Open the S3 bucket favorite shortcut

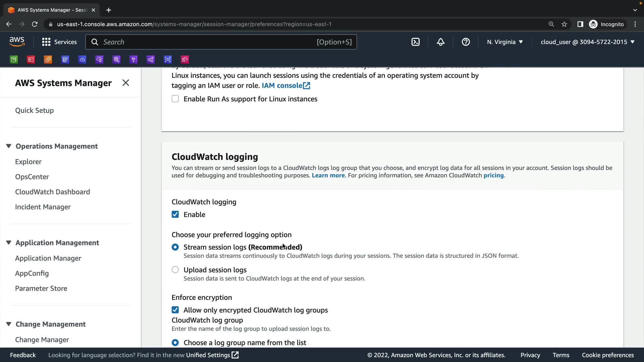[x=14, y=60]
